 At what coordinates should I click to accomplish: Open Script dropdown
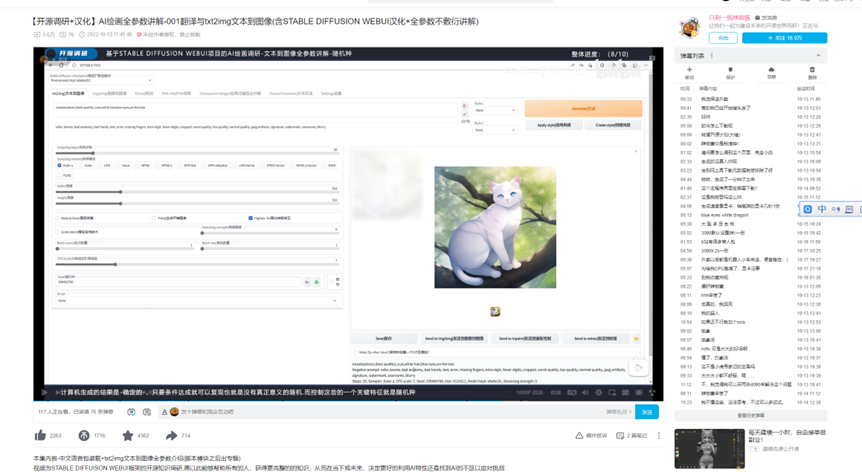[197, 301]
